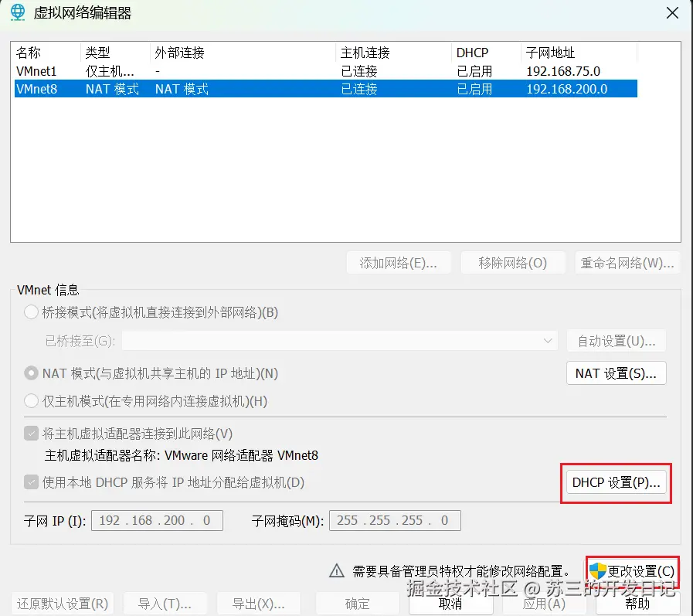This screenshot has width=693, height=616.
Task: Click the 自动设置(U)... button
Action: (616, 341)
